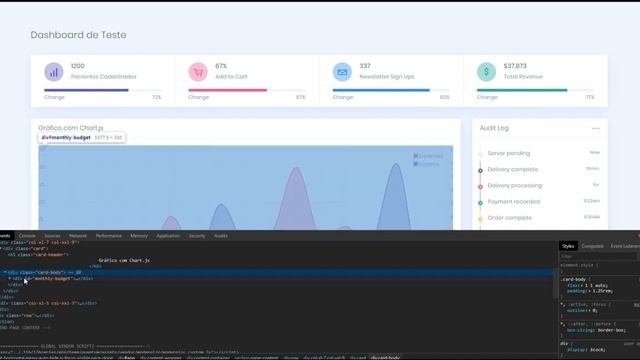Click the div#monthly-budget inspector tooltip

82,138
